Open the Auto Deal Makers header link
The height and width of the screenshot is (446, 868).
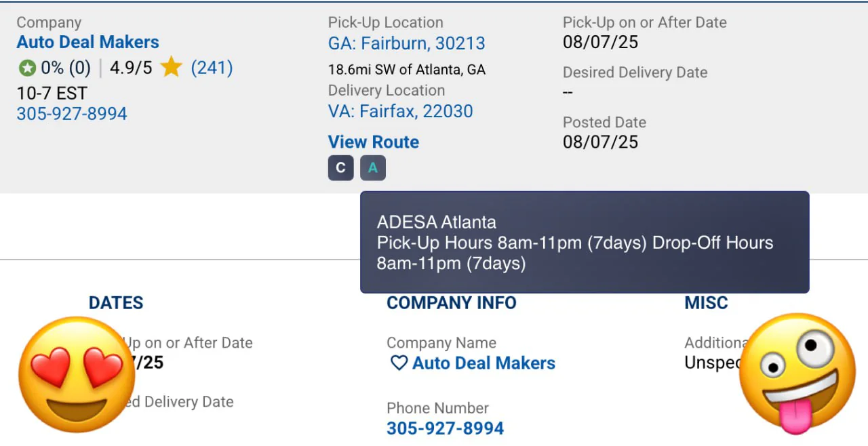[87, 42]
